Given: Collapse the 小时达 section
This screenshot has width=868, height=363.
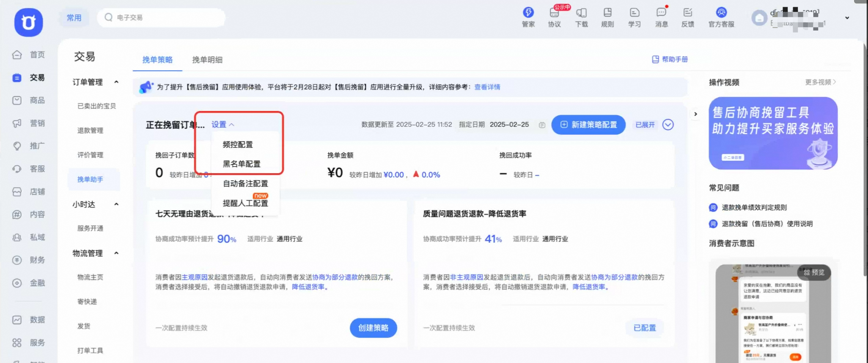Looking at the screenshot, I should click(x=116, y=204).
